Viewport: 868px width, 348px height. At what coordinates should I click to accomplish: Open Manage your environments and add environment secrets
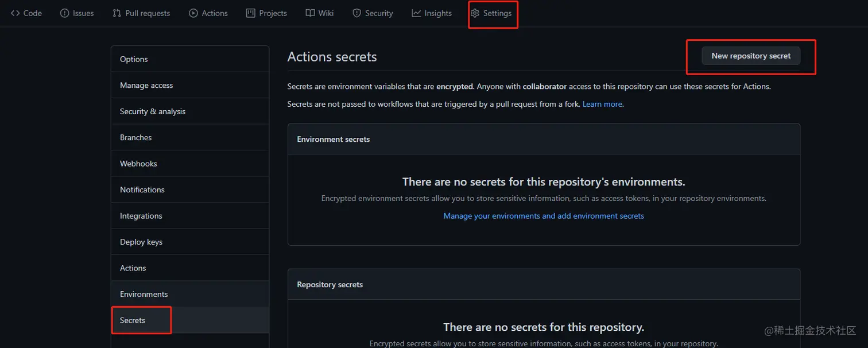pos(544,216)
